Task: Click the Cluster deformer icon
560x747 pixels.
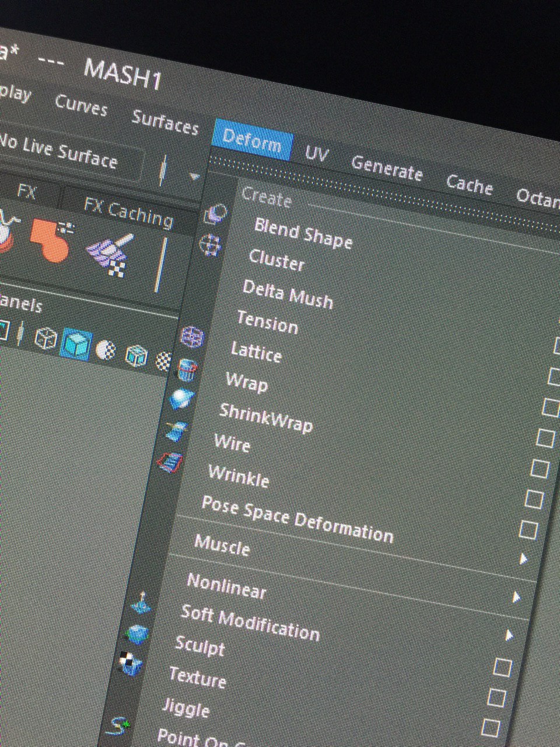Action: point(211,245)
